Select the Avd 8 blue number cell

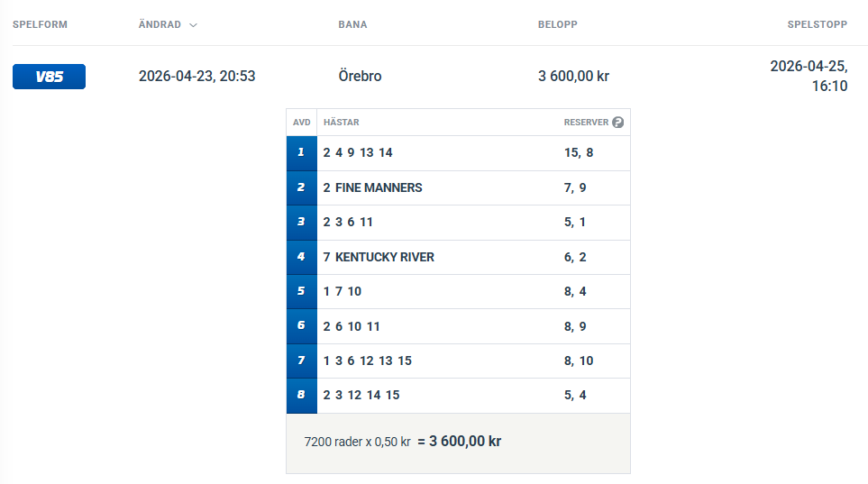click(301, 396)
